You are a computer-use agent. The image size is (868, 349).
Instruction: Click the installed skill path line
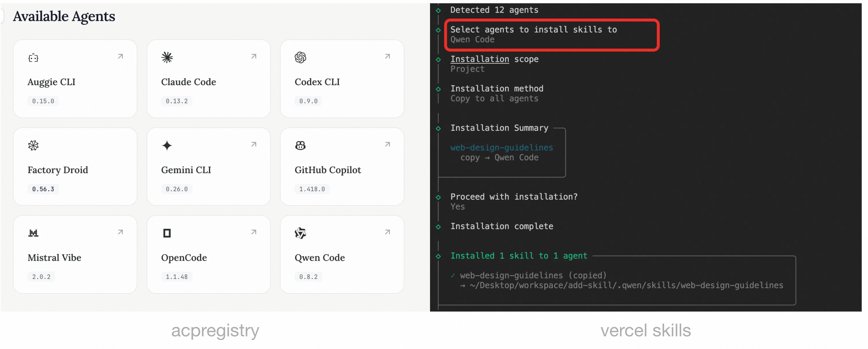coord(626,285)
